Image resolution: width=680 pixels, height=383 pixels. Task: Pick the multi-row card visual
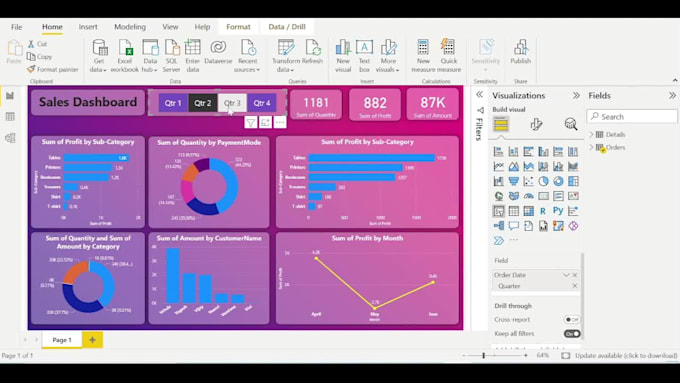(558, 196)
